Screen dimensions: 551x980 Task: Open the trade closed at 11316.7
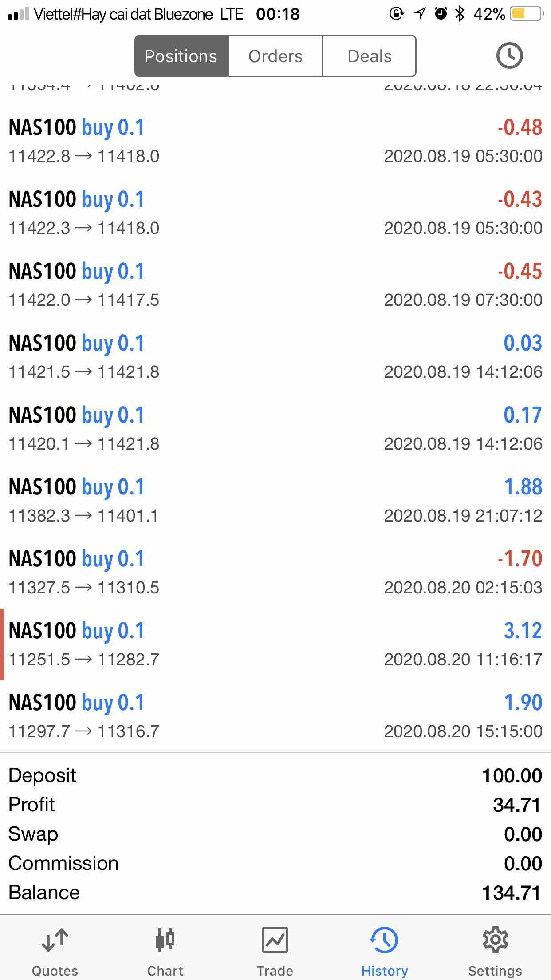tap(275, 716)
